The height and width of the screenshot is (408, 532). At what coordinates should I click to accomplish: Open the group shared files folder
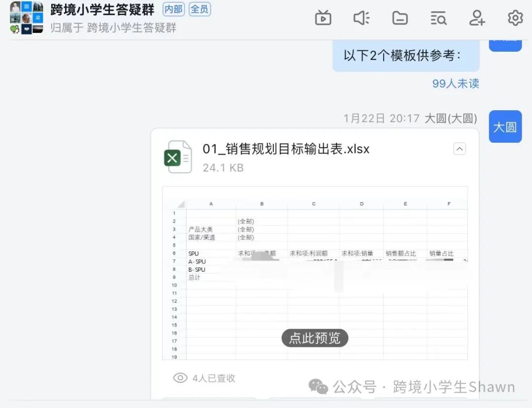399,18
